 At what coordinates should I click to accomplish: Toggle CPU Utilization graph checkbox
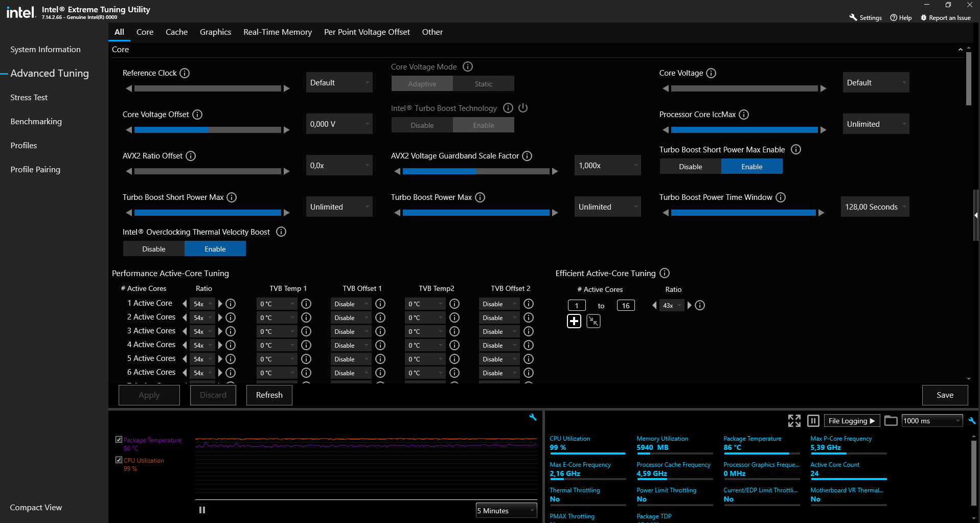[x=119, y=460]
